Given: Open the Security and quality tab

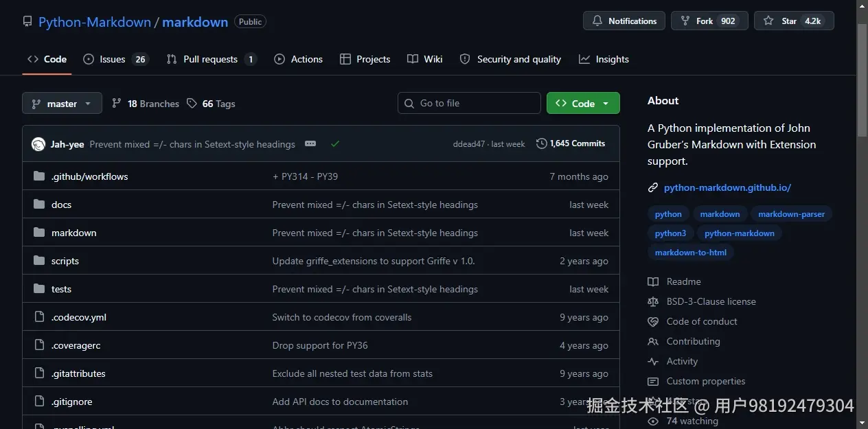Looking at the screenshot, I should [x=510, y=59].
